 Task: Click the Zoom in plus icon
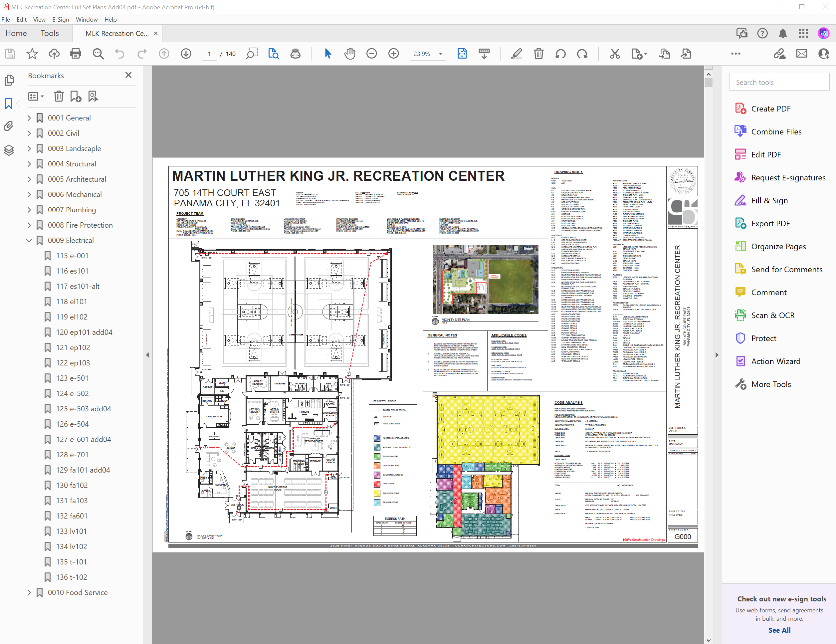coord(393,54)
